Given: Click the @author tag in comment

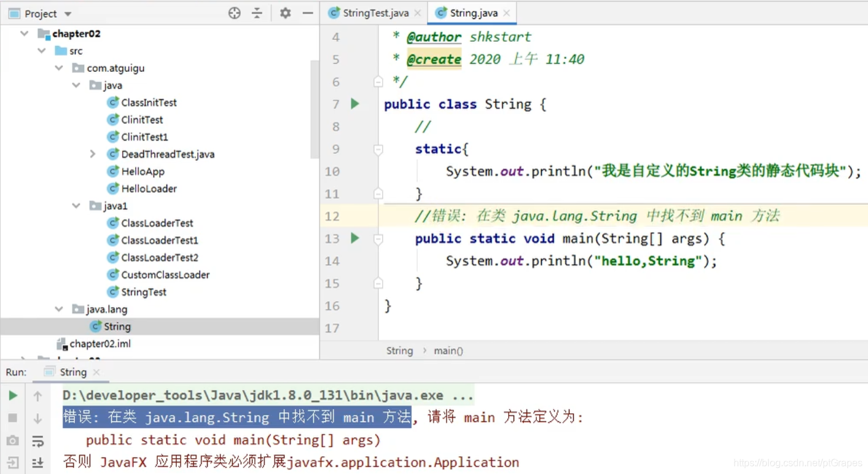Looking at the screenshot, I should [x=434, y=37].
